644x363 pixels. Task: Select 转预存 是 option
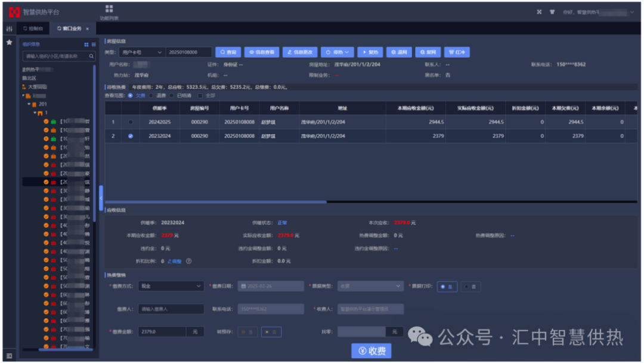[x=247, y=332]
